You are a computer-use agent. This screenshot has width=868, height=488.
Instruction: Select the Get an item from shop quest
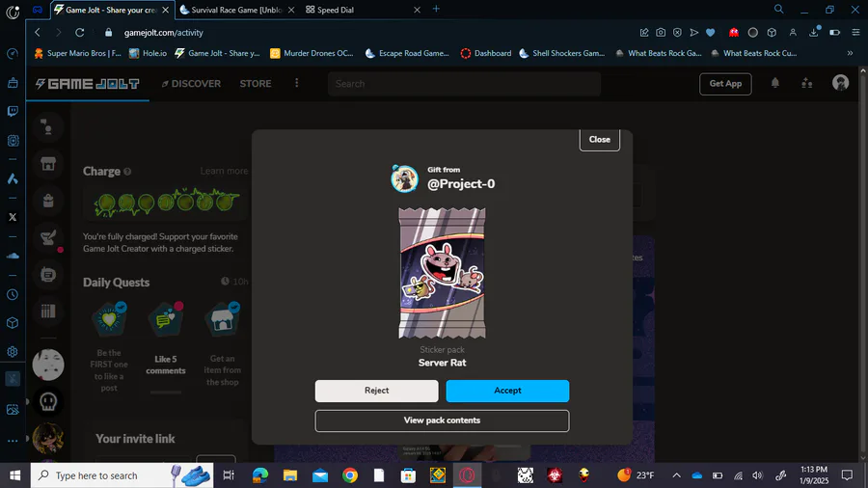223,344
